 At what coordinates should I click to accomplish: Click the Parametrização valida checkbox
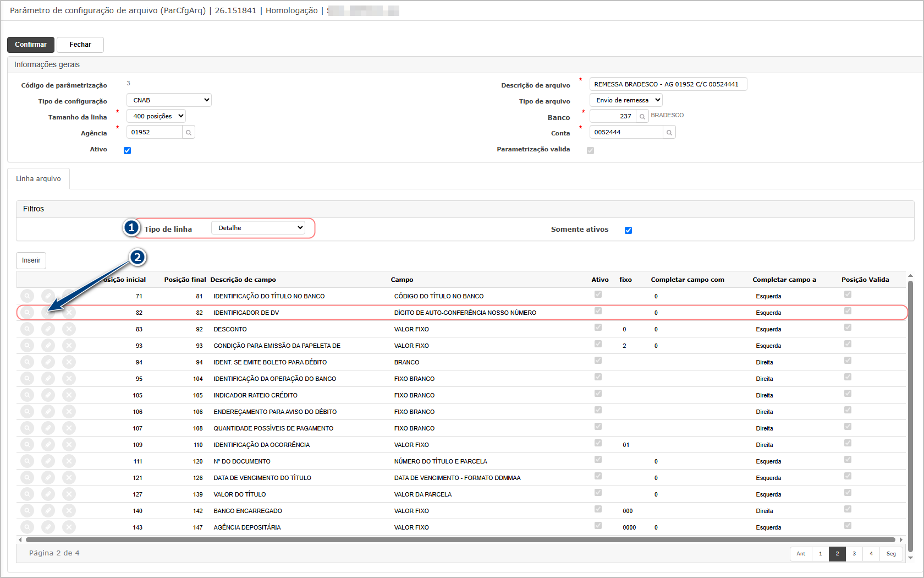pos(590,150)
